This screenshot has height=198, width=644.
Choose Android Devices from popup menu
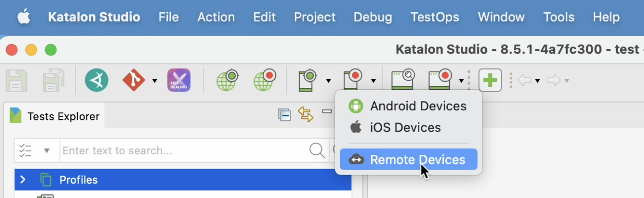tap(408, 106)
